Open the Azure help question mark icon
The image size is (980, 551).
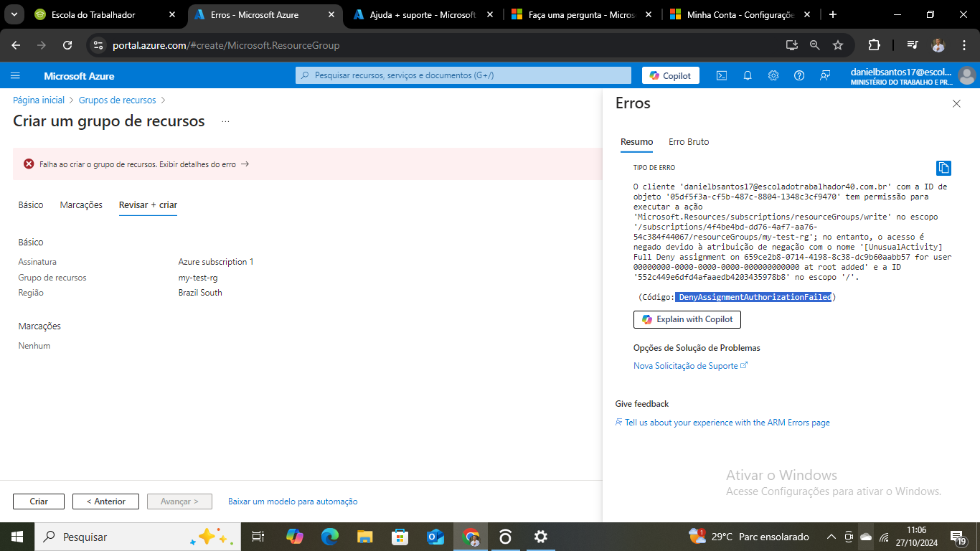(799, 75)
